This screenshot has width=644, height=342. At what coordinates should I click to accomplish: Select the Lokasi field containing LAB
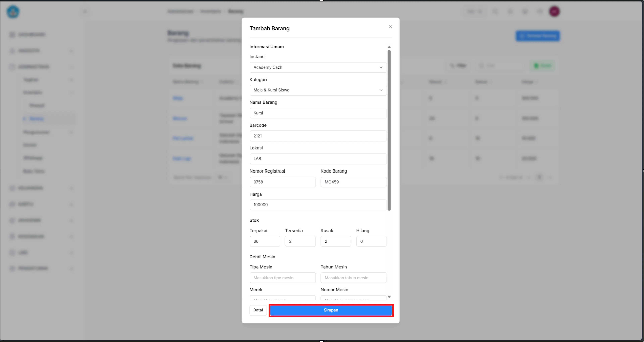coord(318,159)
